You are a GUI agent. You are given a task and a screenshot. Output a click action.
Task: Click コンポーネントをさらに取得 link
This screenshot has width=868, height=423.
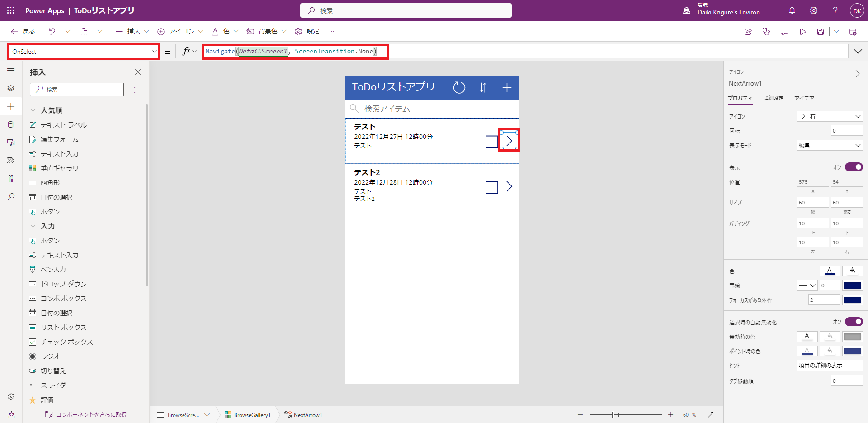click(x=86, y=414)
